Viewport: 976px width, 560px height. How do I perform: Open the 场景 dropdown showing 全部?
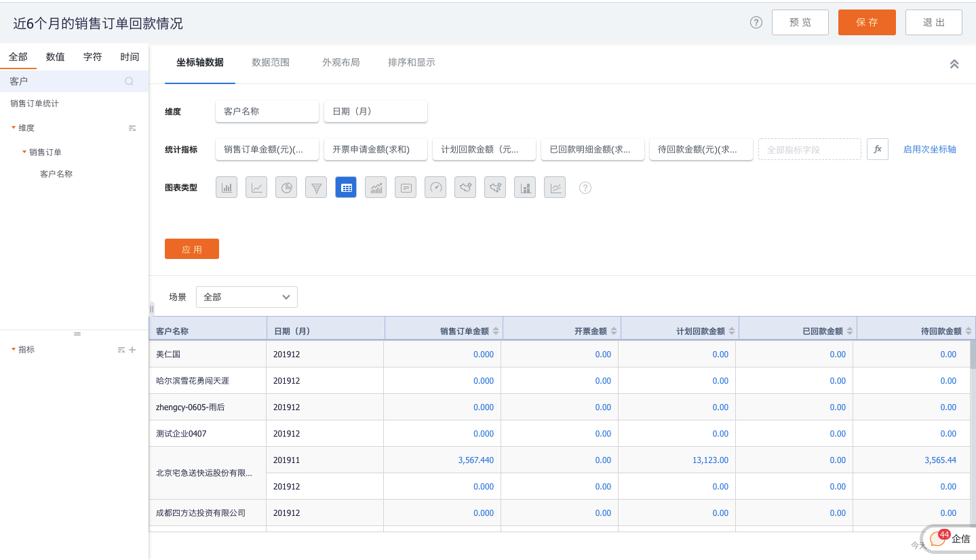click(247, 297)
